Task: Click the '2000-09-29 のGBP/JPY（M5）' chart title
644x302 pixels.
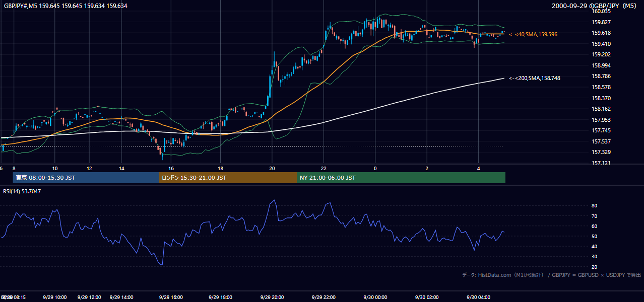Action: click(x=595, y=6)
